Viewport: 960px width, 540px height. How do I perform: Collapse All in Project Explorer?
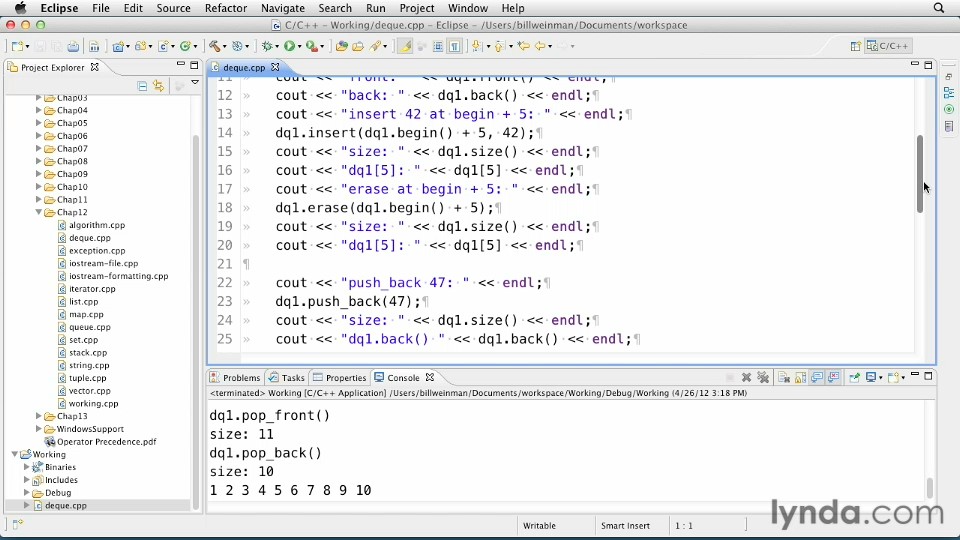(142, 86)
